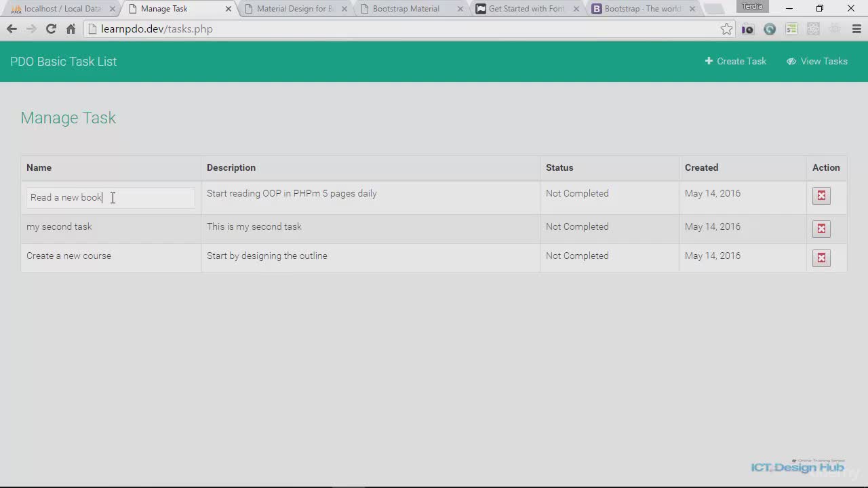Open the Get Started with Font tab
This screenshot has height=488, width=868.
pyautogui.click(x=526, y=9)
